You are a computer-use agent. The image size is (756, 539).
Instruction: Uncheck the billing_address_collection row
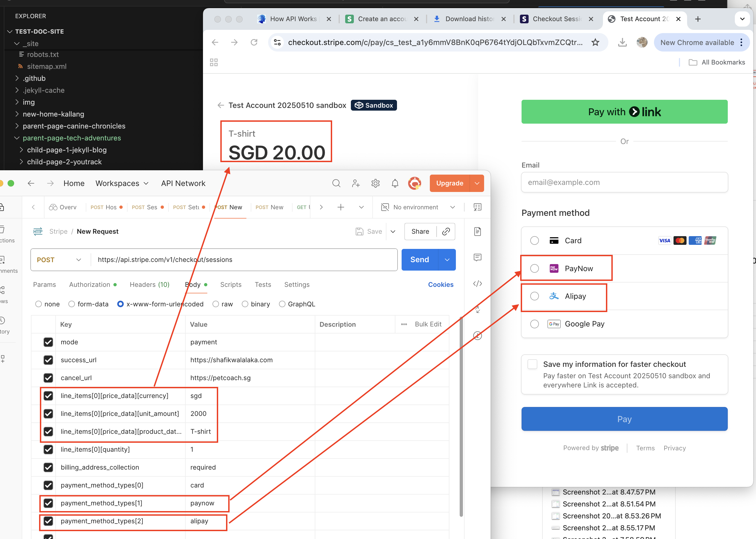[x=48, y=467]
